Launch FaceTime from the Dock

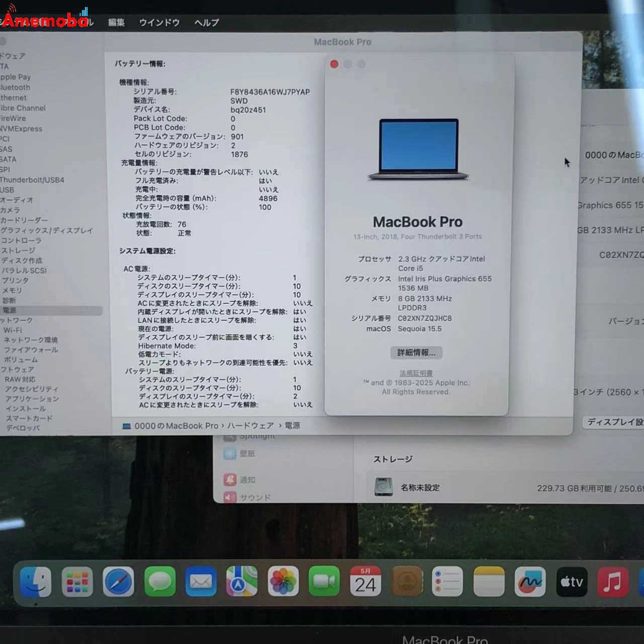pyautogui.click(x=325, y=582)
